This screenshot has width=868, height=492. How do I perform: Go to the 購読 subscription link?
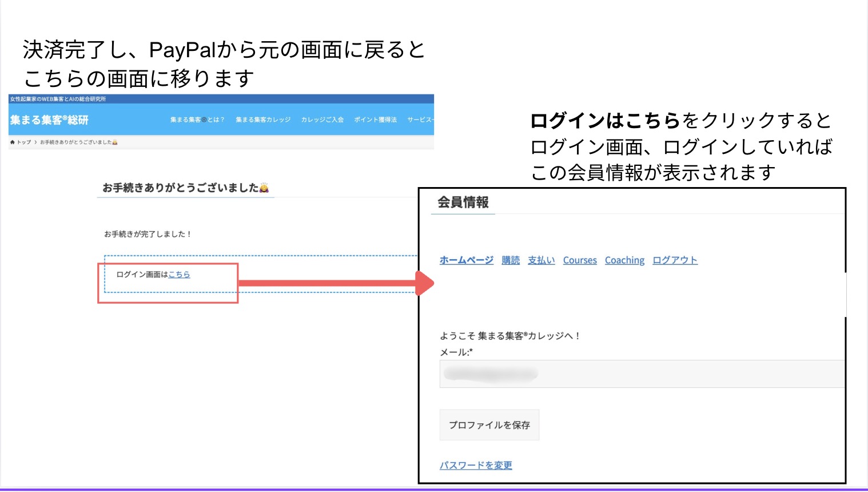[511, 260]
